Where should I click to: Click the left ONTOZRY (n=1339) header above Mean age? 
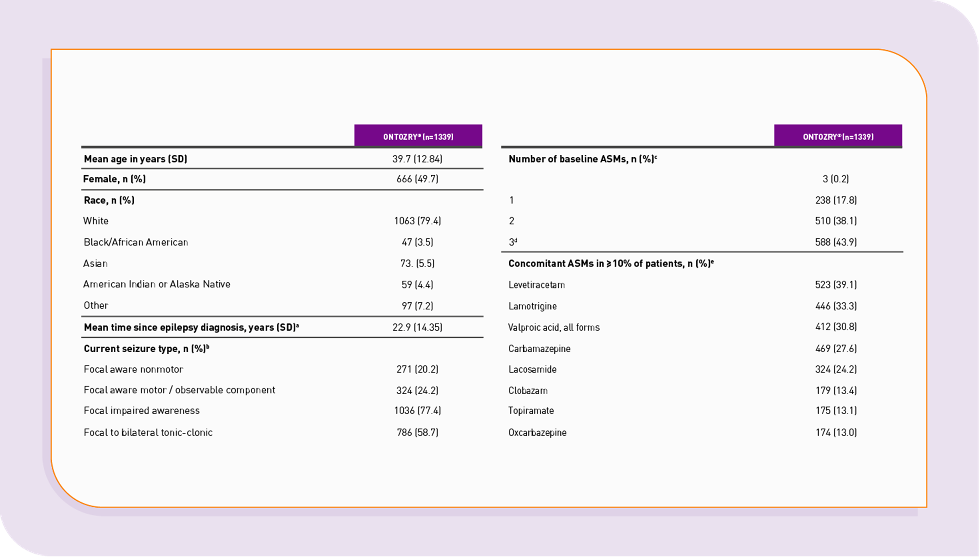(418, 136)
